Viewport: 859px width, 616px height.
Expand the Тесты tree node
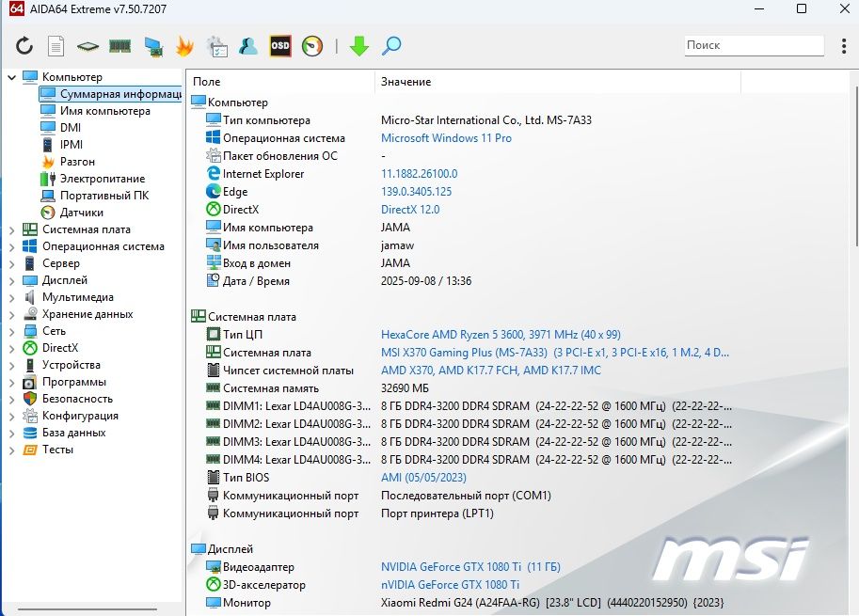11,450
